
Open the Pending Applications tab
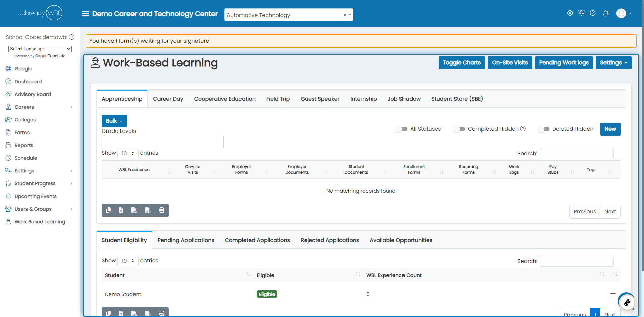(186, 240)
